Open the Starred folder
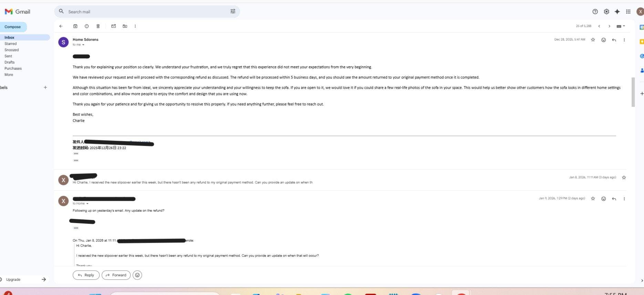The image size is (644, 295). [x=11, y=44]
